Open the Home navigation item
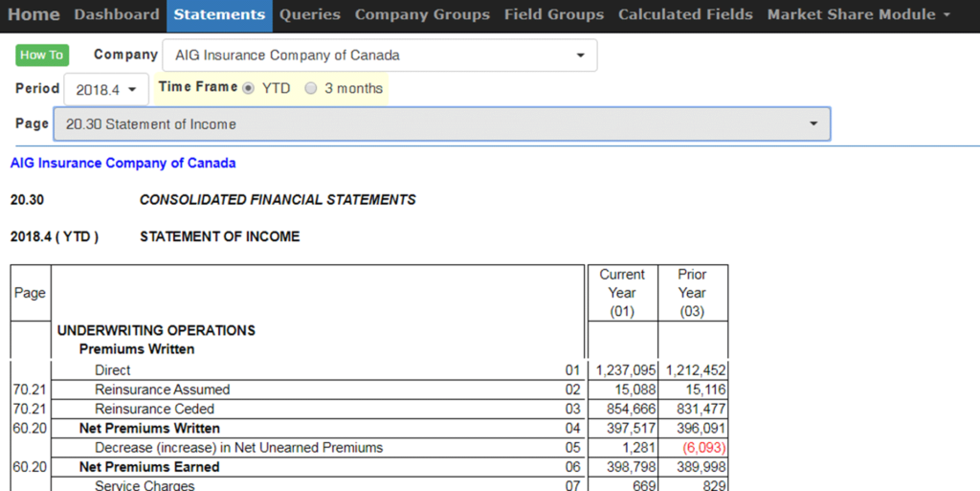 [33, 14]
